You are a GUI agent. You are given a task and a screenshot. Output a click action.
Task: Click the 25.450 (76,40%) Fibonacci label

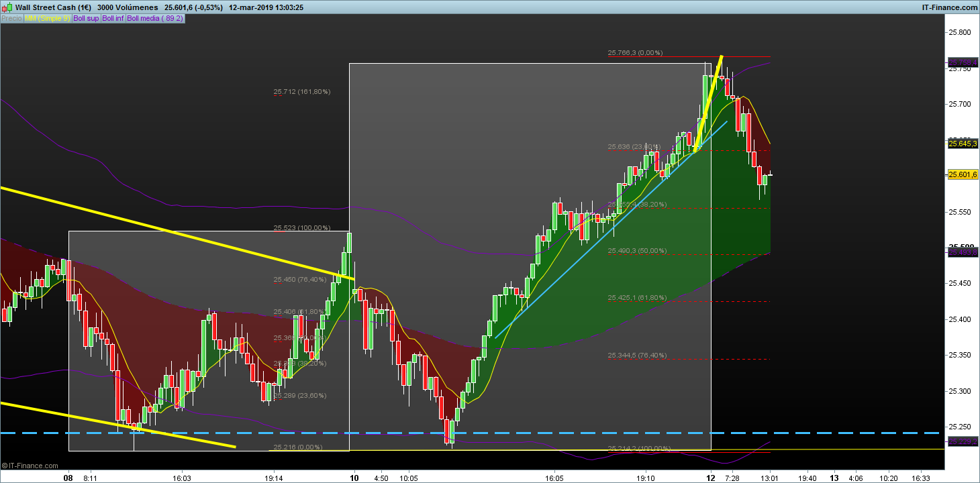pos(299,280)
